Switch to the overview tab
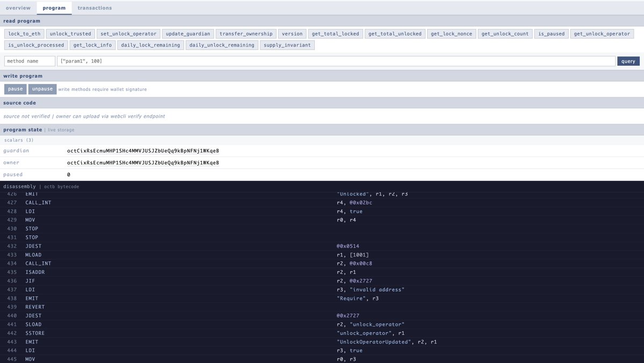The width and height of the screenshot is (644, 363). (18, 8)
